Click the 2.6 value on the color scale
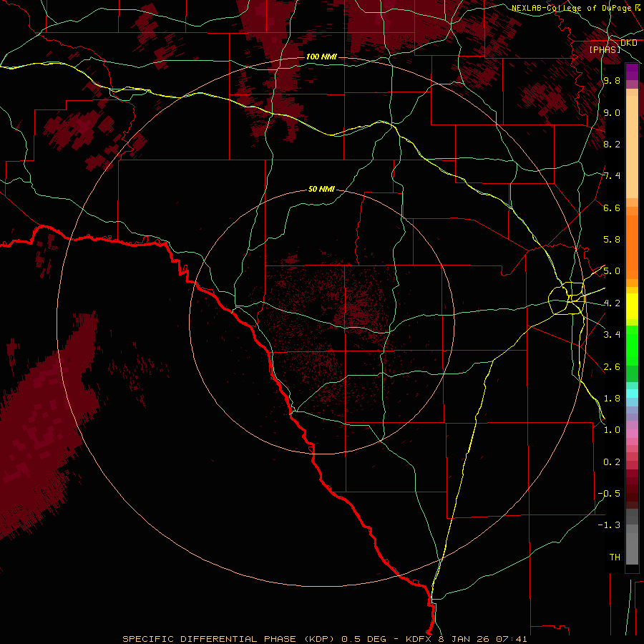 click(x=612, y=367)
